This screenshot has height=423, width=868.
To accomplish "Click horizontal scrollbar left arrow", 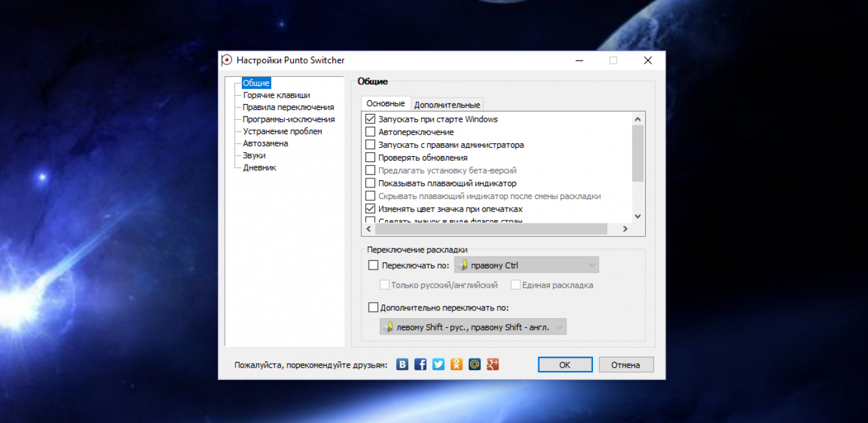I will click(x=368, y=229).
